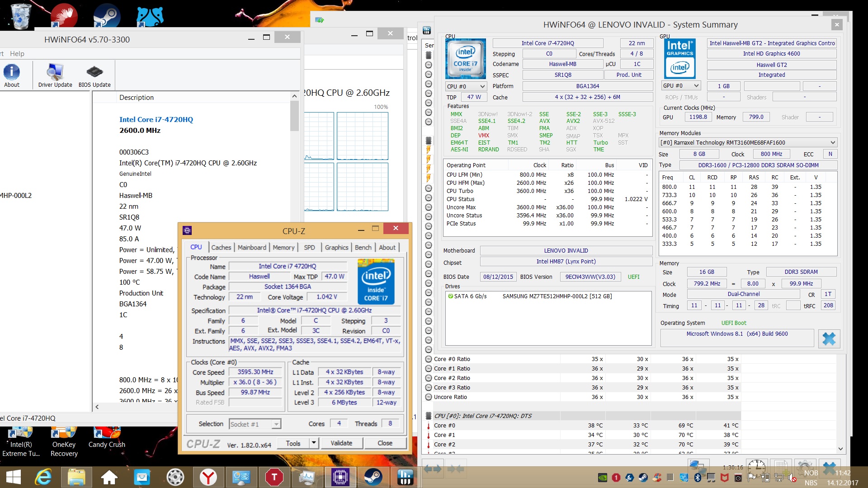
Task: Click the HWiNFO taskbar icon
Action: [405, 477]
